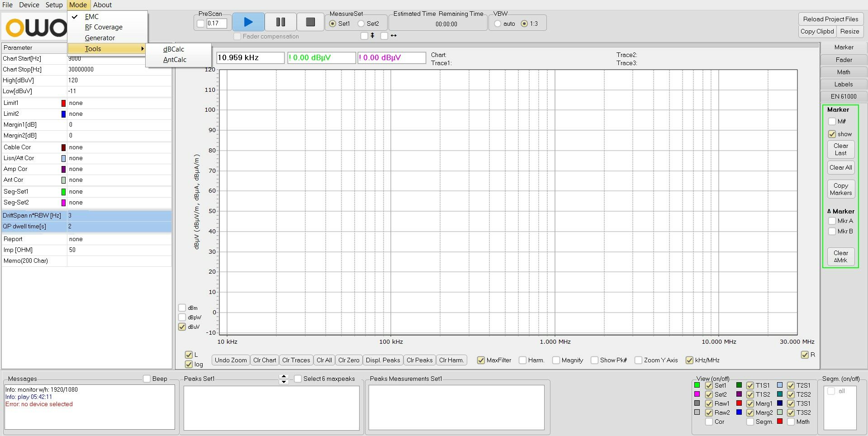Open the EN 61000 panel on the right
The width and height of the screenshot is (868, 436).
(843, 96)
